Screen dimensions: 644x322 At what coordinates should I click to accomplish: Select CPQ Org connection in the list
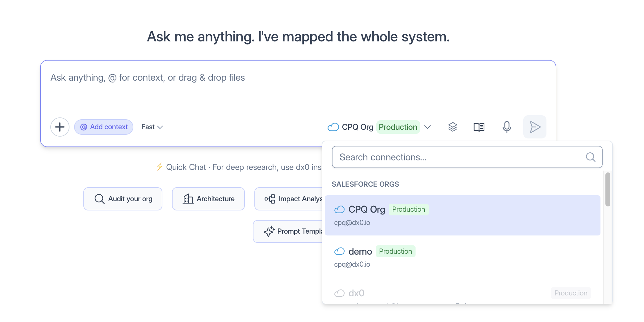click(x=462, y=215)
